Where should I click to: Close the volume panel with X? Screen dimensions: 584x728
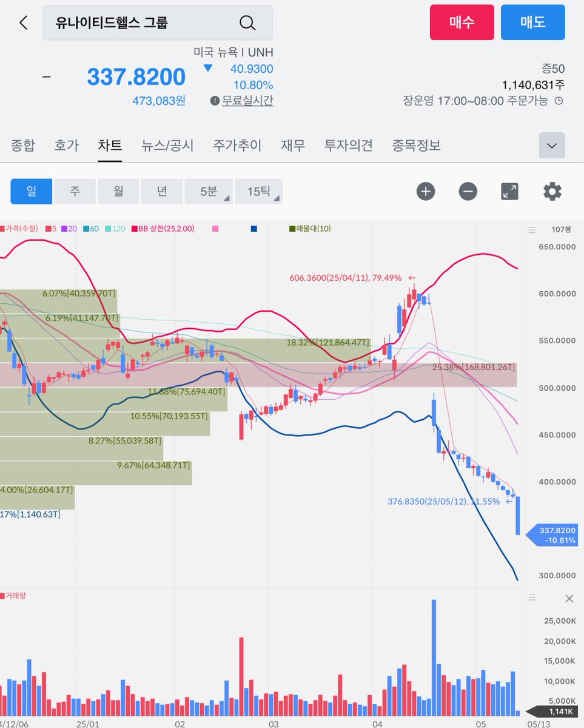pos(569,599)
